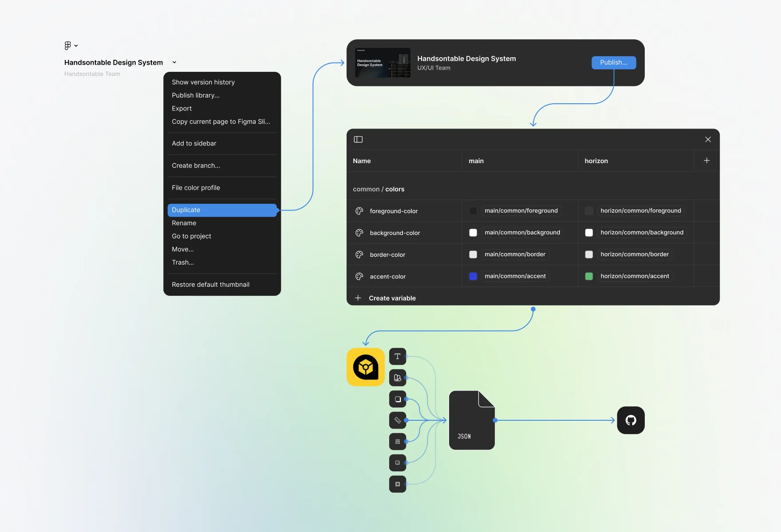This screenshot has width=781, height=532.
Task: Select the ruler dimension token icon
Action: (398, 420)
